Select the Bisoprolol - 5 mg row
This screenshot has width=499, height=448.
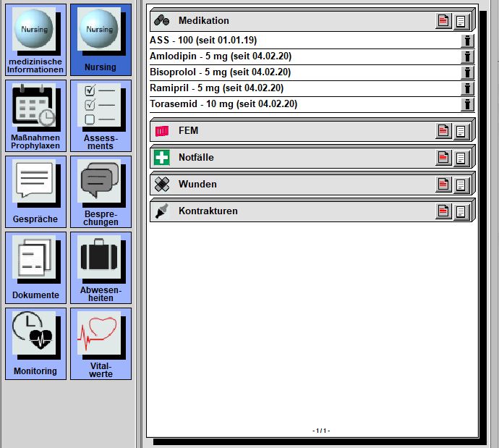pos(312,72)
